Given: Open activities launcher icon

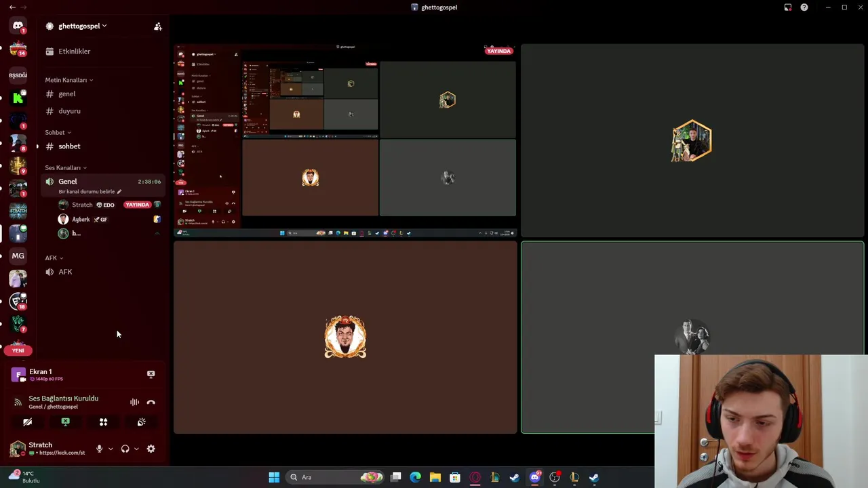Looking at the screenshot, I should pos(103,422).
